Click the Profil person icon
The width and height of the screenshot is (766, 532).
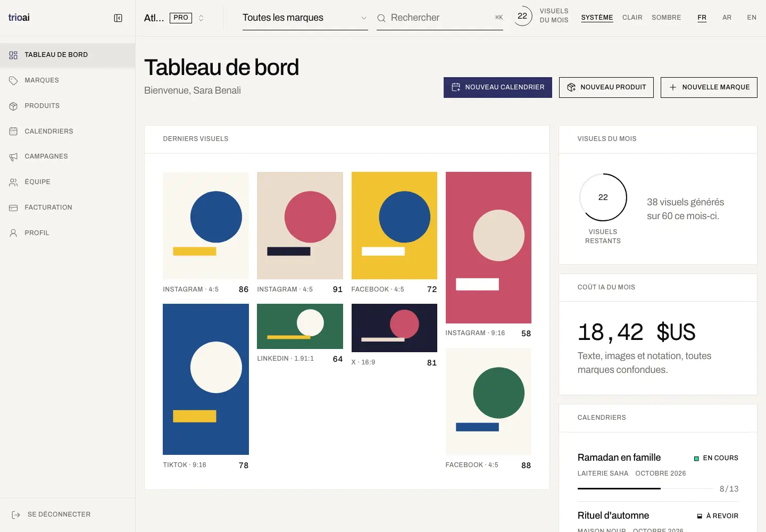pyautogui.click(x=13, y=233)
